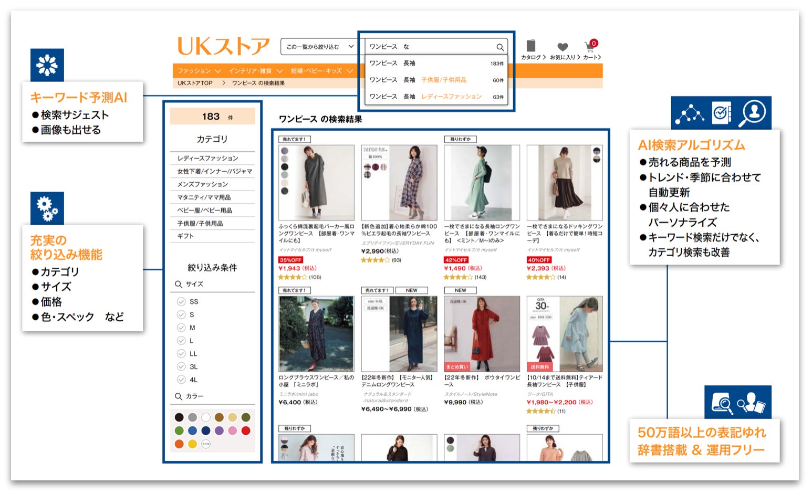Check the 3L size filter

(181, 366)
